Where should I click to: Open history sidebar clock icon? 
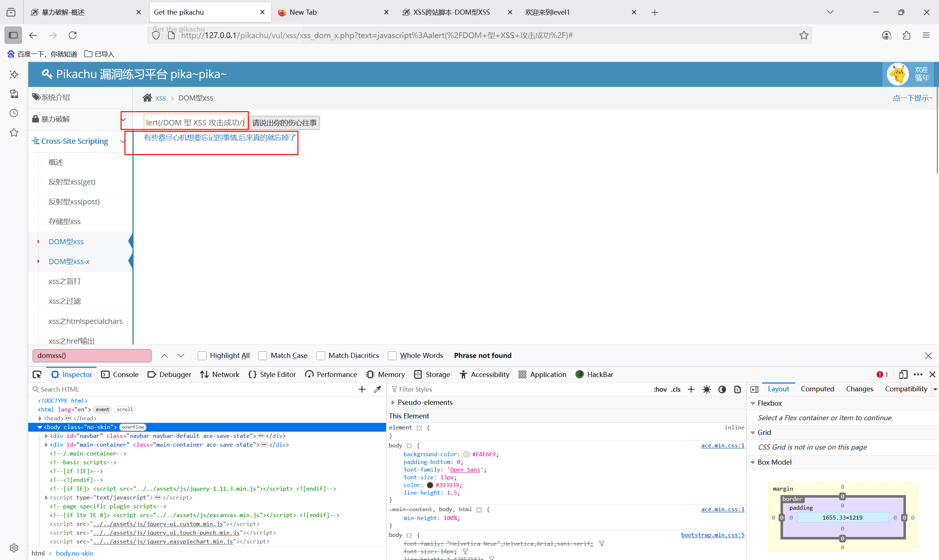pyautogui.click(x=14, y=113)
